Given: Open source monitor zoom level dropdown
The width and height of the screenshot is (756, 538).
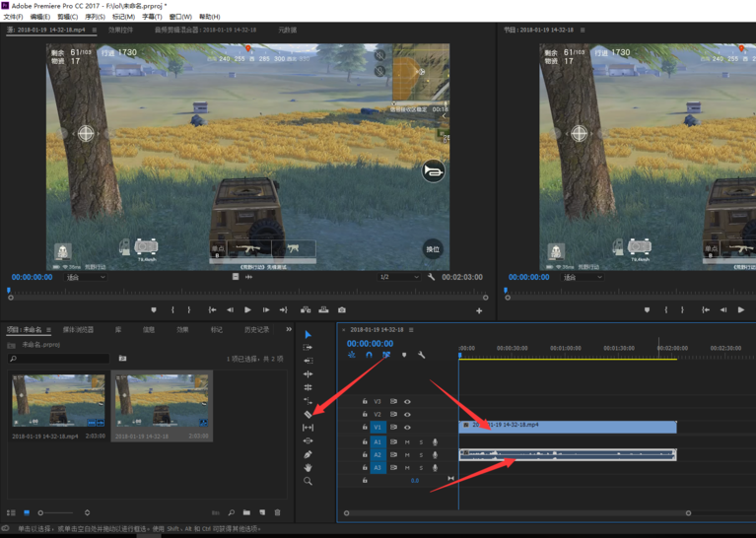Looking at the screenshot, I should coord(86,278).
